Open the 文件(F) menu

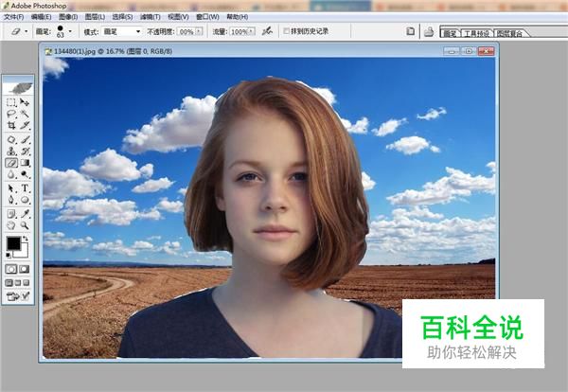click(x=14, y=17)
